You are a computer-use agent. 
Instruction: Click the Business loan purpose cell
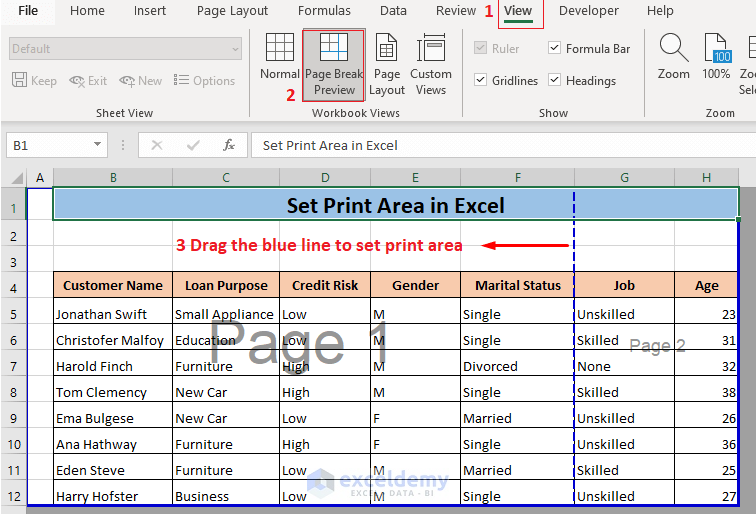point(226,493)
